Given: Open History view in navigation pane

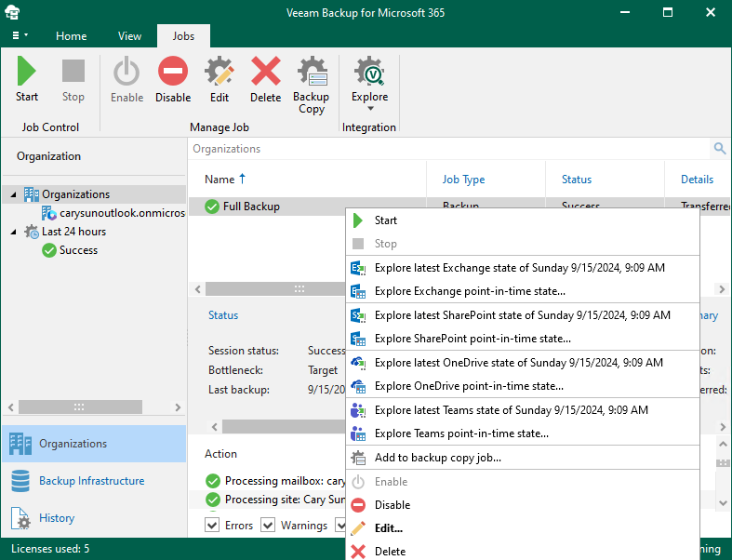Looking at the screenshot, I should (94, 518).
